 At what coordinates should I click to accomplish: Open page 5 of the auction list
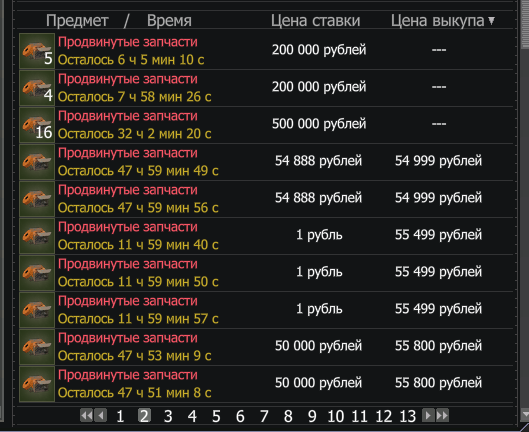[x=216, y=416]
